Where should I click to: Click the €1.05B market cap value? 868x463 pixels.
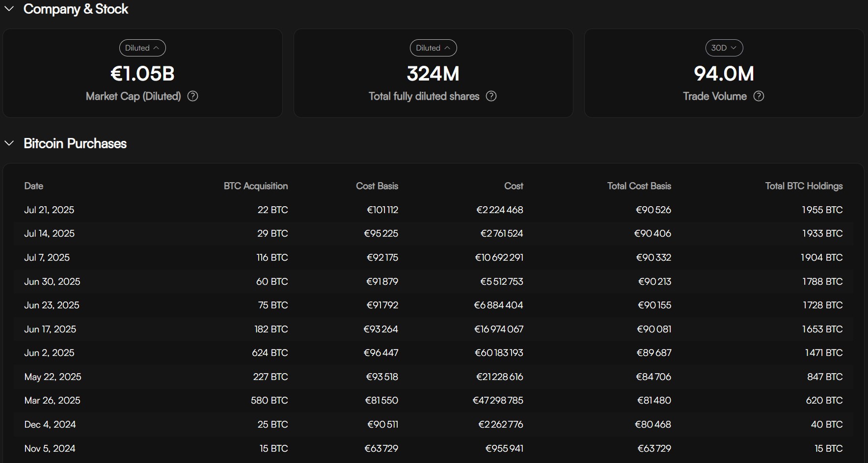pyautogui.click(x=142, y=74)
